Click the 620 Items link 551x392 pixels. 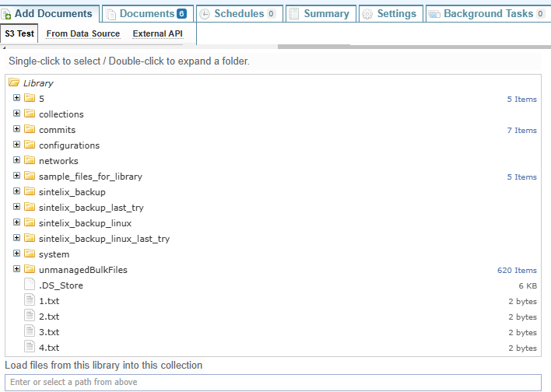tap(517, 271)
